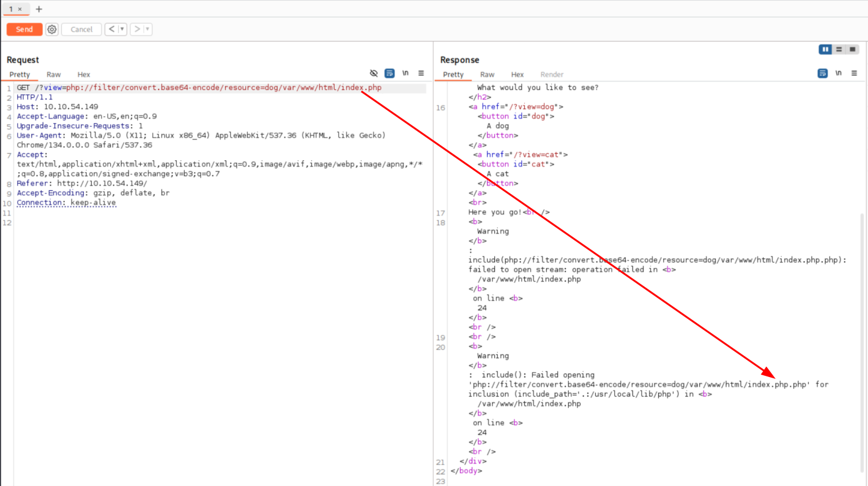Viewport: 868px width, 486px height.
Task: Go forward to next request in history
Action: 137,29
